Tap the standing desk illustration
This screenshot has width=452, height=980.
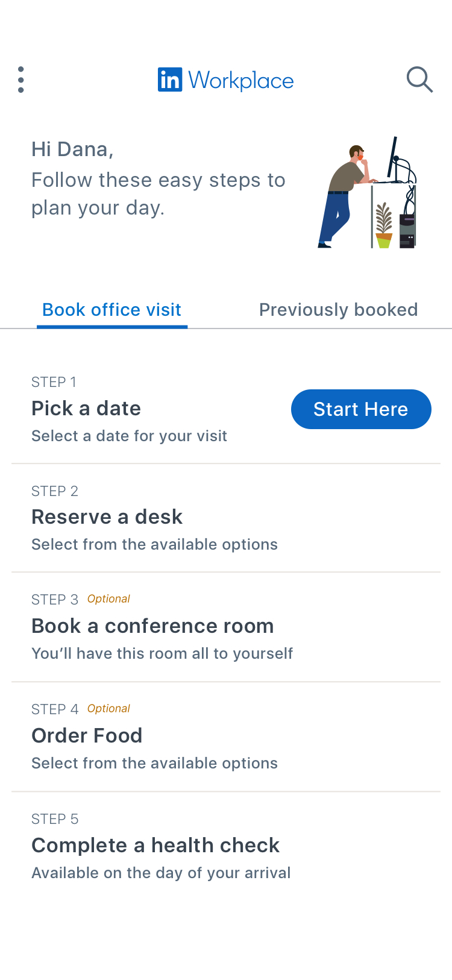368,193
